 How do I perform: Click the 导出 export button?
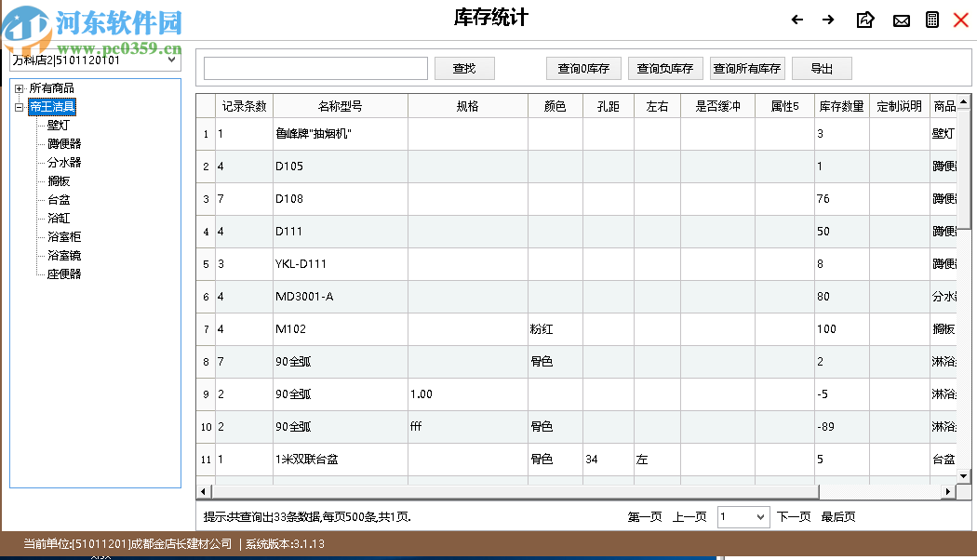coord(822,68)
